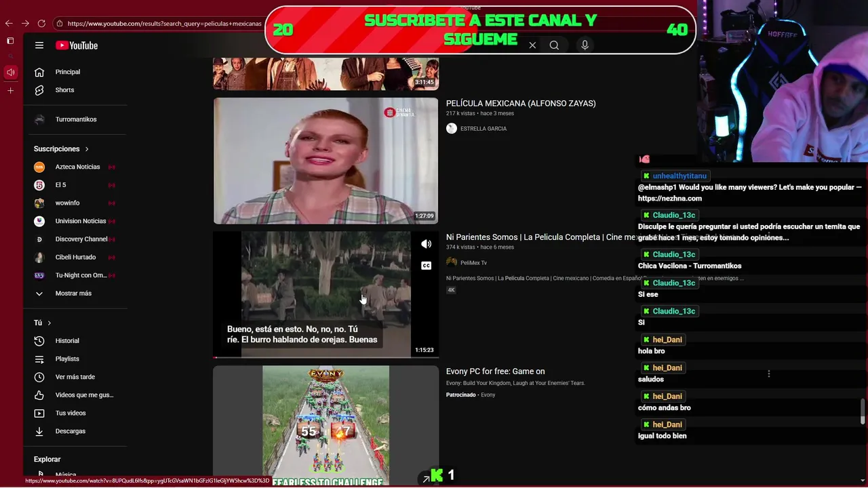Open the 3:11:45 video thumbnail
Viewport: 868px width, 488px height.
coord(325,74)
